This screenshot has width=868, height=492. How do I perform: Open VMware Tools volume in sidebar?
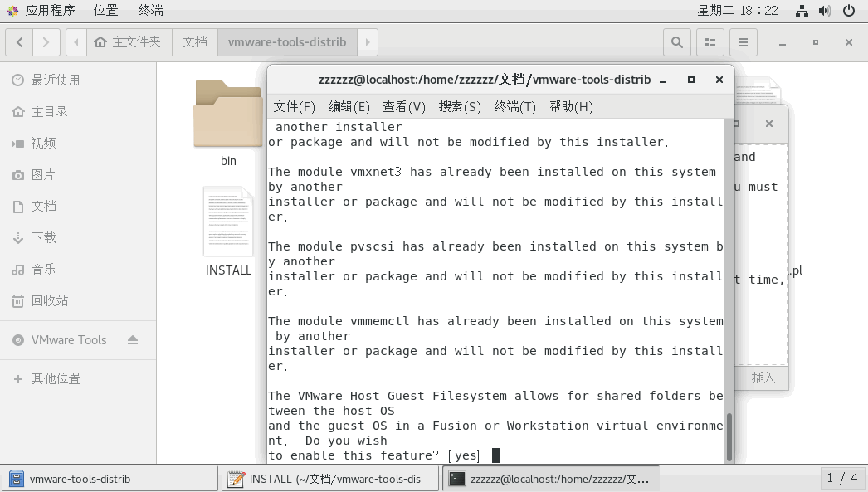[69, 340]
